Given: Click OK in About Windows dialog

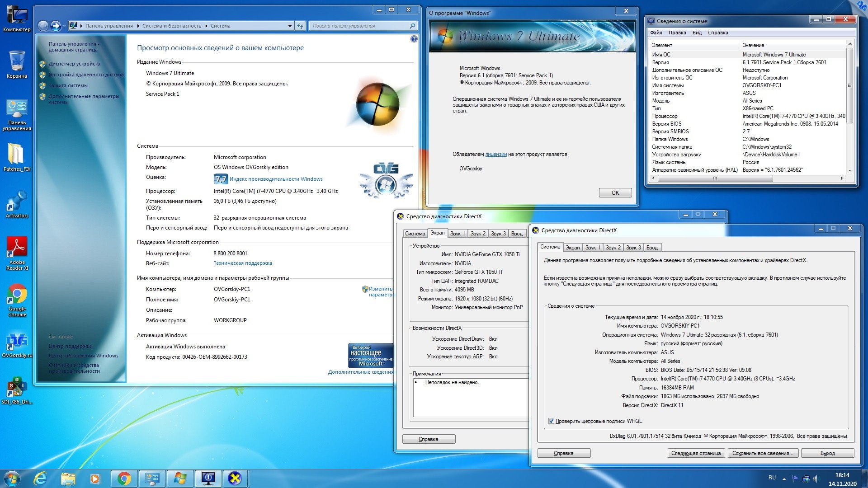Looking at the screenshot, I should click(x=615, y=192).
